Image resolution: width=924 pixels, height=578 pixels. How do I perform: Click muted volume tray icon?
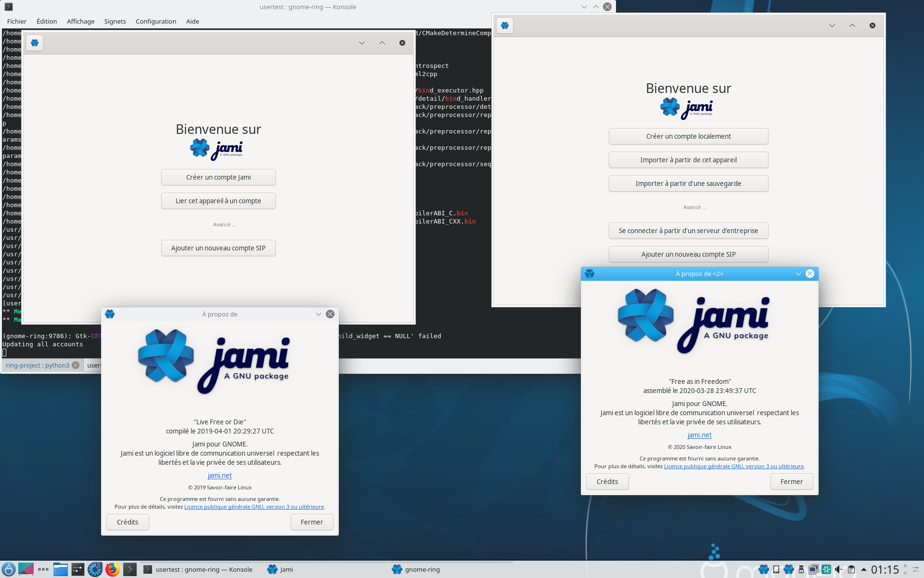pos(839,569)
